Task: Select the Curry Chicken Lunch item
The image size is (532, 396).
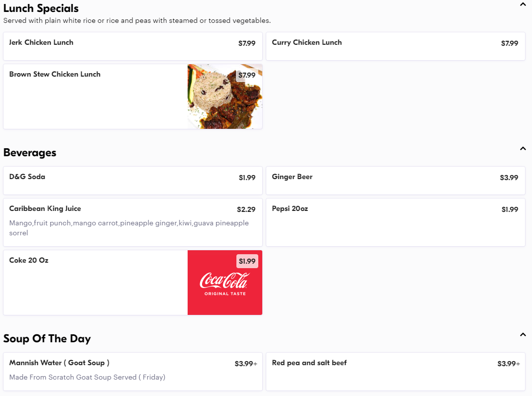Action: (395, 46)
